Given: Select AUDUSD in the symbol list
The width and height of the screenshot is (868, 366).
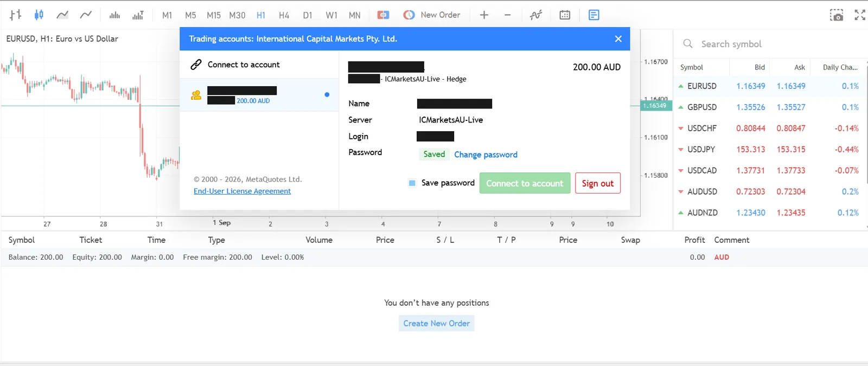Looking at the screenshot, I should [702, 192].
